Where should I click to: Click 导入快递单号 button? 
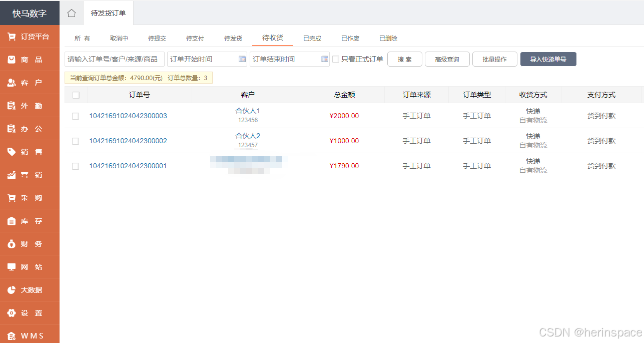[x=548, y=59]
